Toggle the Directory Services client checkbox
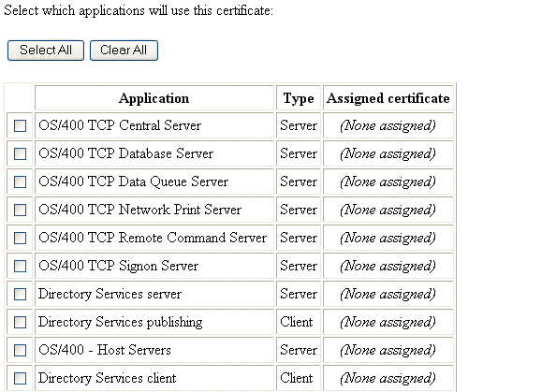Screen dimensions: 556x392 point(20,378)
